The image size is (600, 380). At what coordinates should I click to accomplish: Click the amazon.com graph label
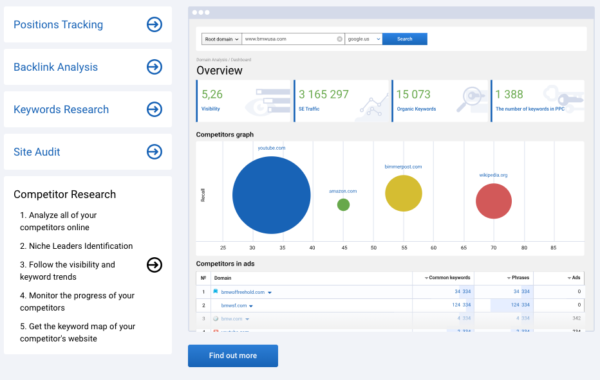coord(343,191)
